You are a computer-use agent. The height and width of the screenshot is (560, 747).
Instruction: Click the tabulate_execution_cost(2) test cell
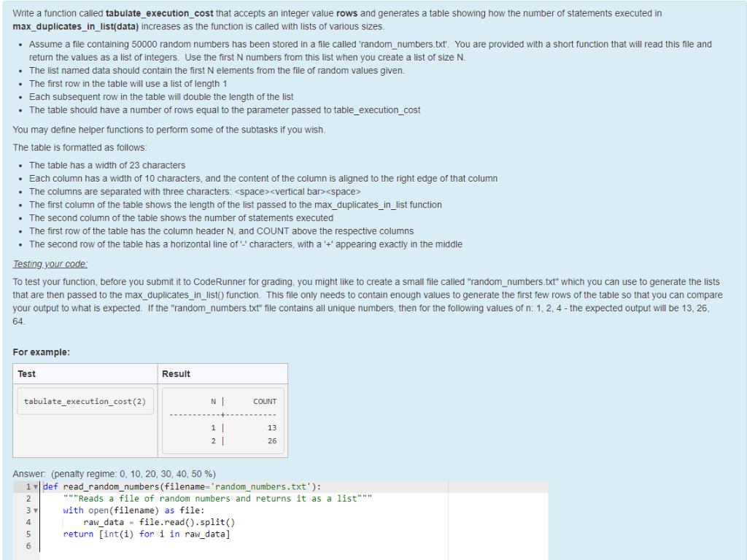point(85,401)
